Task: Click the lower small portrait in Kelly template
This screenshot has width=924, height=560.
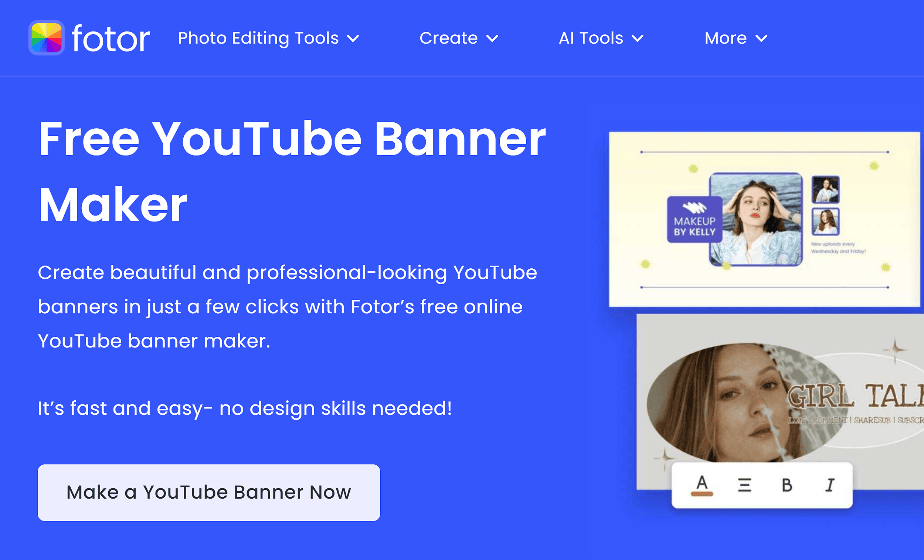Action: coord(825,221)
